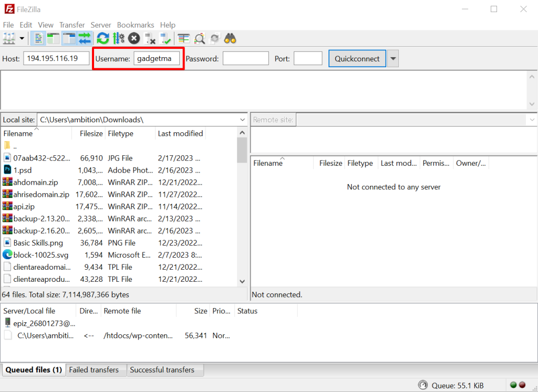The image size is (538, 392).
Task: Sort local files by Last modified column
Action: point(181,133)
